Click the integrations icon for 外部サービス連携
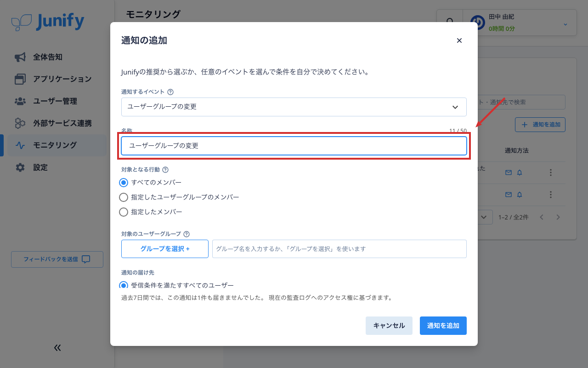The image size is (588, 368). click(20, 123)
